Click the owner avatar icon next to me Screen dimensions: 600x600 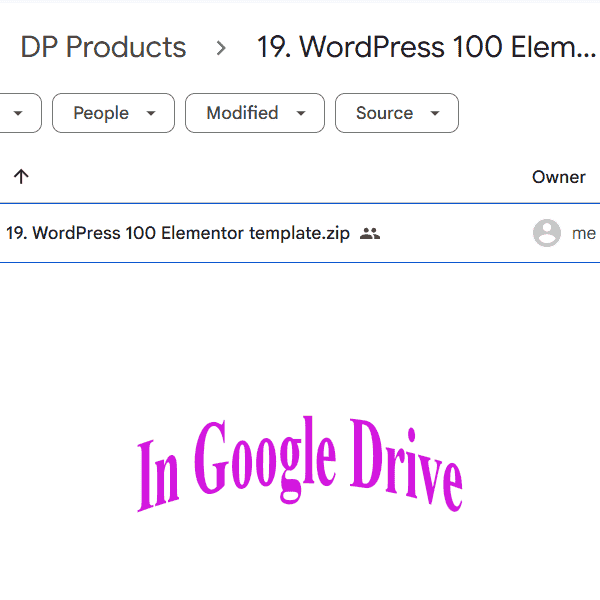click(547, 233)
